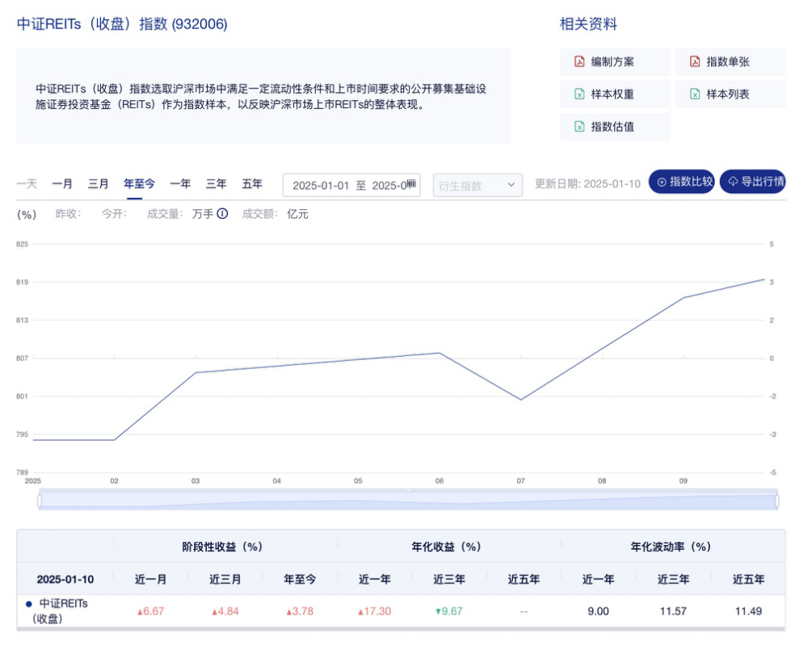Click the Excel icon beside 样本列表
The height and width of the screenshot is (646, 812).
[695, 94]
